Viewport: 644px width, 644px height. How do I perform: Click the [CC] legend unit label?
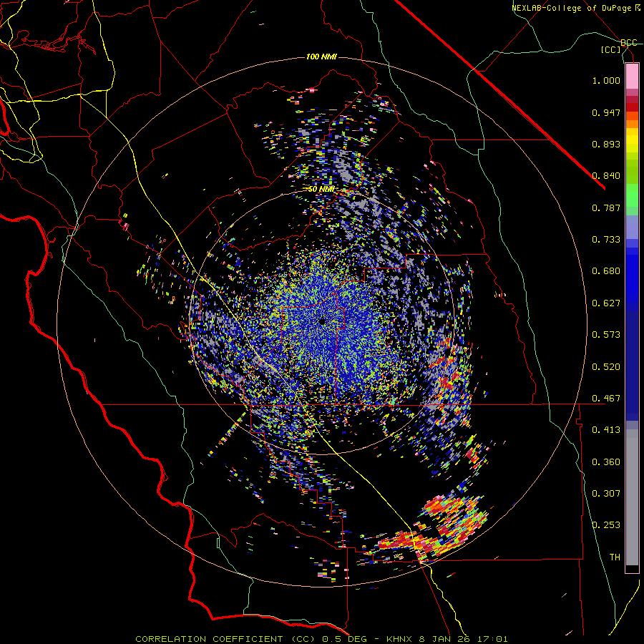click(611, 49)
